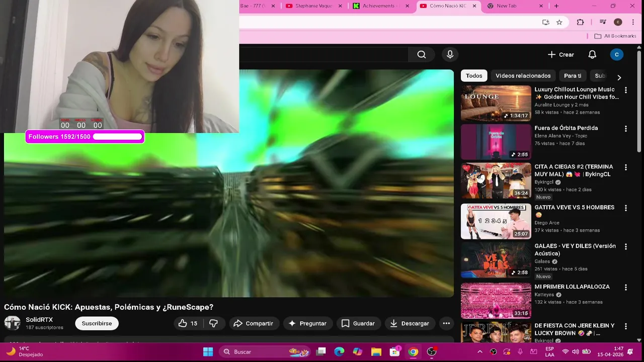Viewport: 644px width, 362px height.
Task: Start voice search with microphone icon
Action: pos(450,54)
